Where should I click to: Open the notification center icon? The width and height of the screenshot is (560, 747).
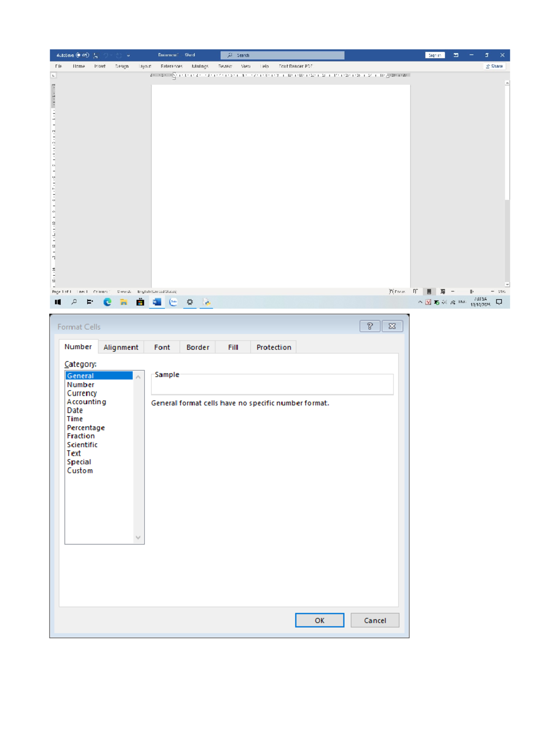coord(499,302)
